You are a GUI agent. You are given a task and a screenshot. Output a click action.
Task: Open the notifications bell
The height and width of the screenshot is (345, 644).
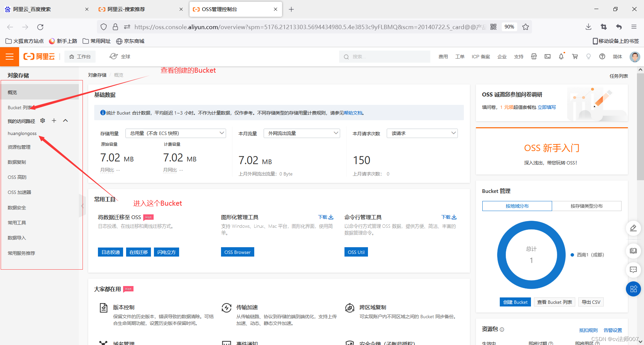coord(561,57)
